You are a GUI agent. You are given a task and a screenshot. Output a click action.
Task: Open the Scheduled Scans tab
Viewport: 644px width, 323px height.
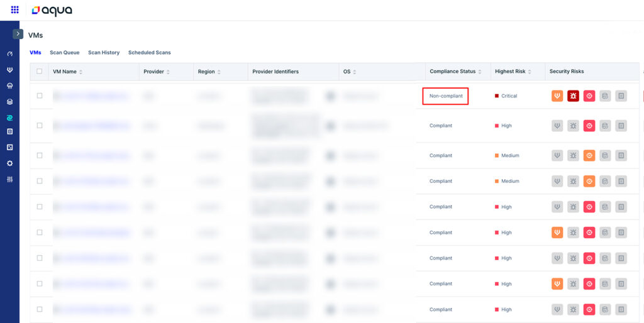coord(149,53)
